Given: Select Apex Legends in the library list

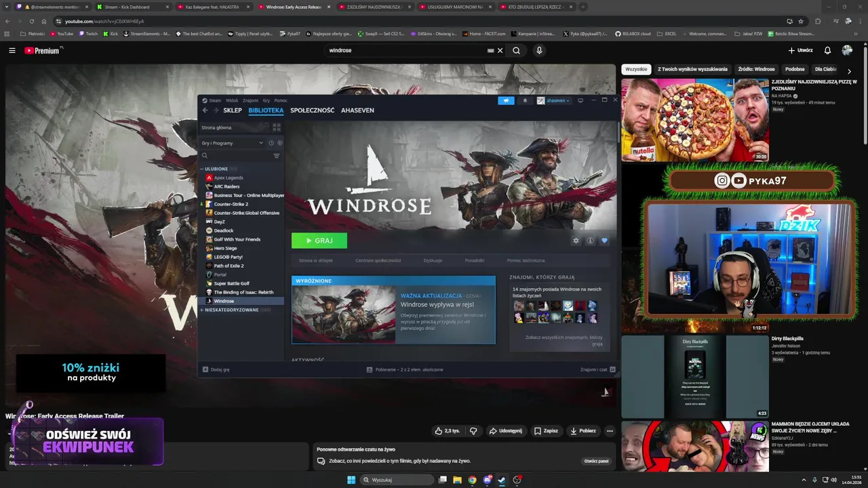Looking at the screenshot, I should pos(229,178).
